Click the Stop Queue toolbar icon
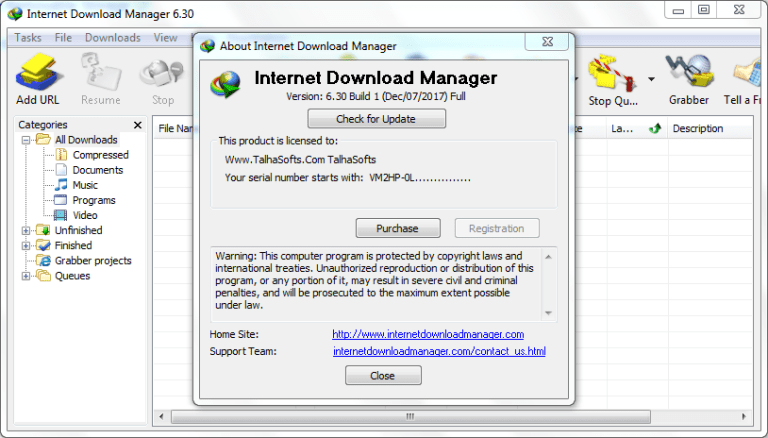The height and width of the screenshot is (438, 768). pos(612,73)
